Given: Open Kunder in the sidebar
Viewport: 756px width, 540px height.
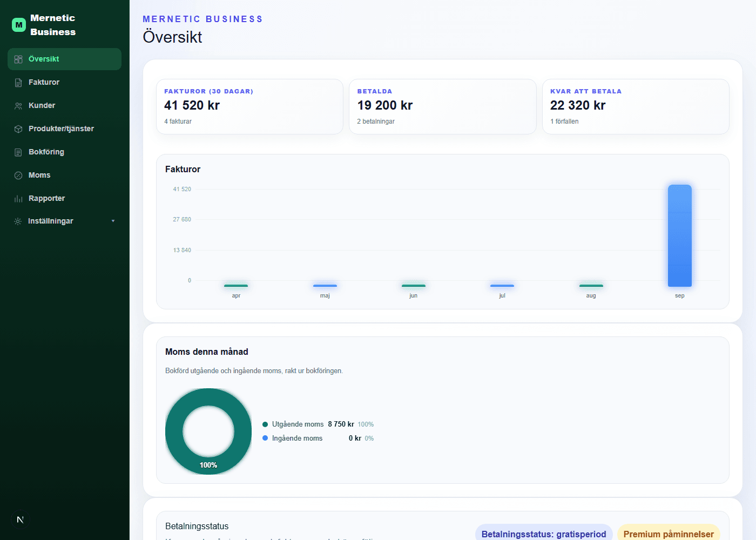Looking at the screenshot, I should [64, 105].
